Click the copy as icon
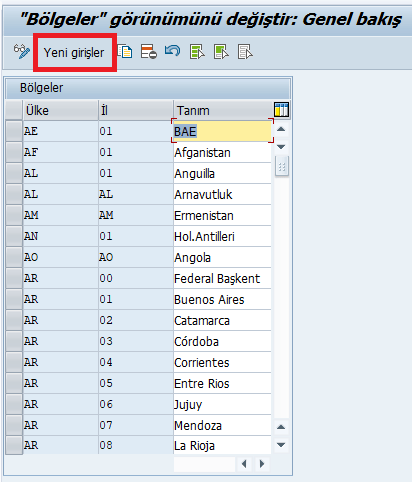This screenshot has width=412, height=482. (125, 52)
